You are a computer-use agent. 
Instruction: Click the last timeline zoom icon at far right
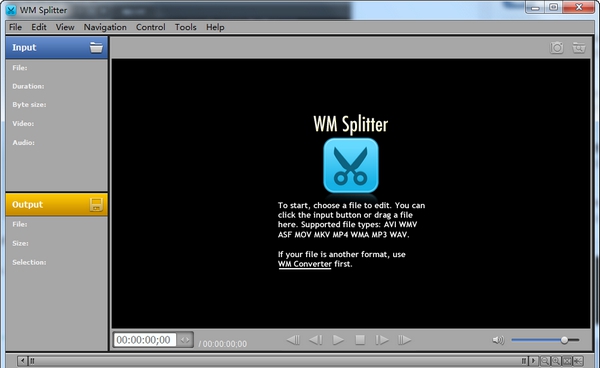pyautogui.click(x=578, y=361)
